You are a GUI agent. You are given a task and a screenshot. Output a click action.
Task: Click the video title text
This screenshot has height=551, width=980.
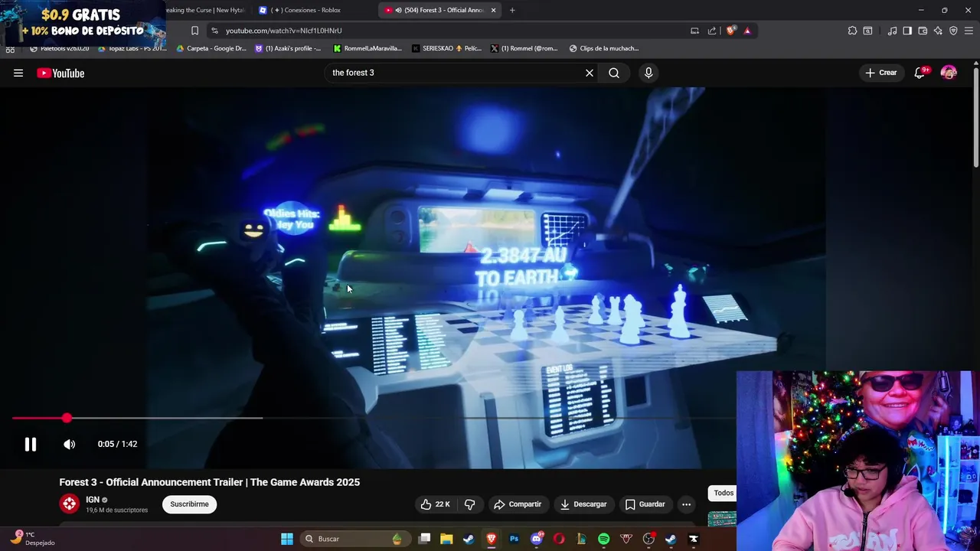[209, 482]
